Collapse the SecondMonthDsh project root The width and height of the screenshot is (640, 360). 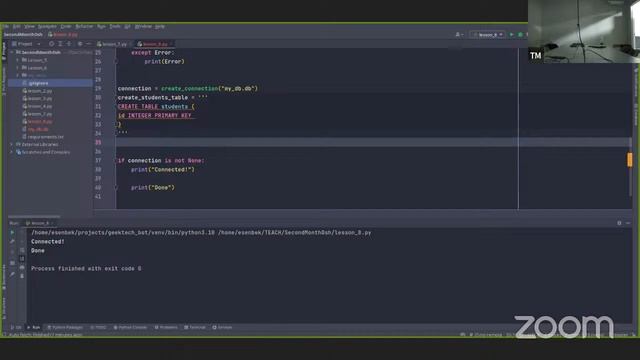[x=12, y=52]
